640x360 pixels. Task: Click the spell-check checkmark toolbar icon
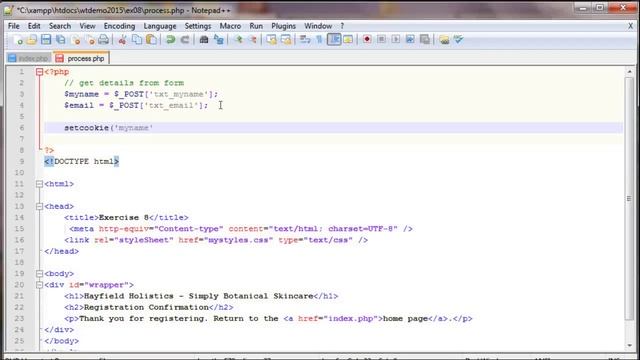[458, 40]
